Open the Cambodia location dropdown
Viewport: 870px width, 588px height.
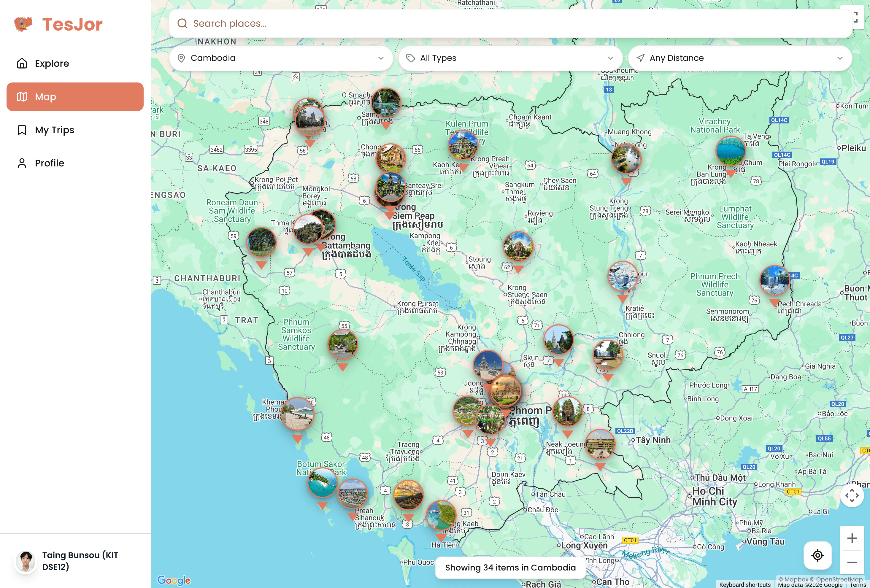(281, 58)
